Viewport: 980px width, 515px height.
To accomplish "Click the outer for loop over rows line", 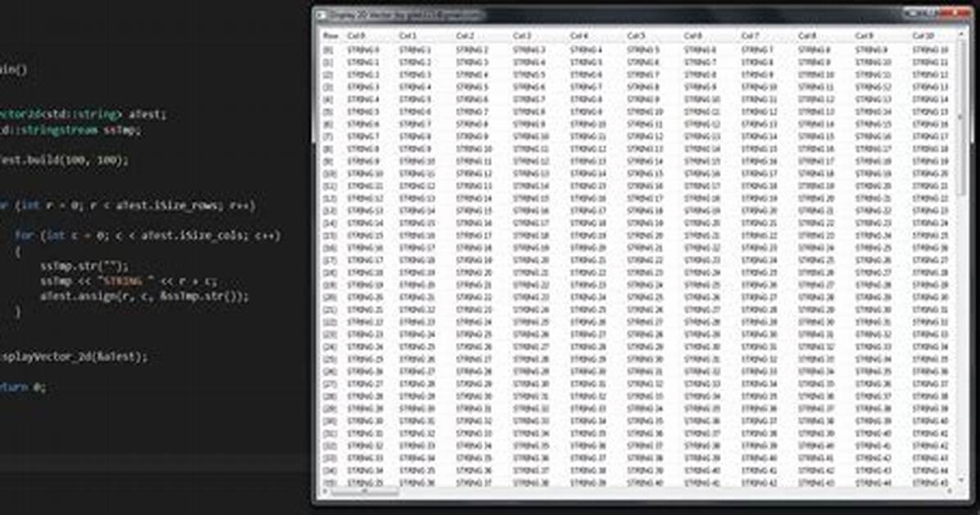I will click(128, 205).
